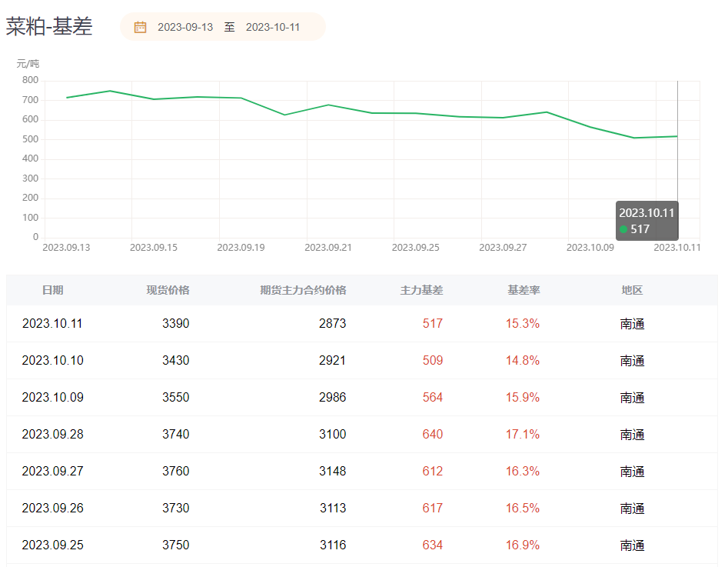
Task: Select basis rate 15.9%
Action: 522,398
